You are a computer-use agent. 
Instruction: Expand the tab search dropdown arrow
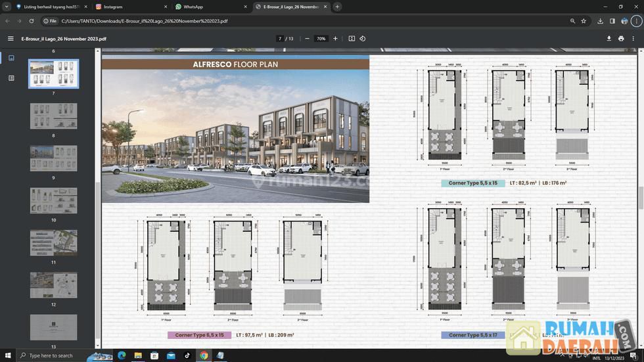tap(7, 7)
